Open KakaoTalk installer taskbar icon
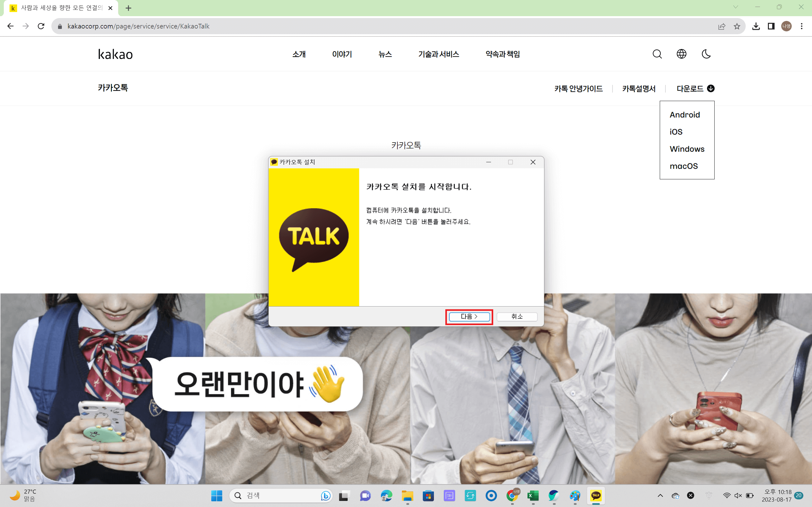 (596, 495)
